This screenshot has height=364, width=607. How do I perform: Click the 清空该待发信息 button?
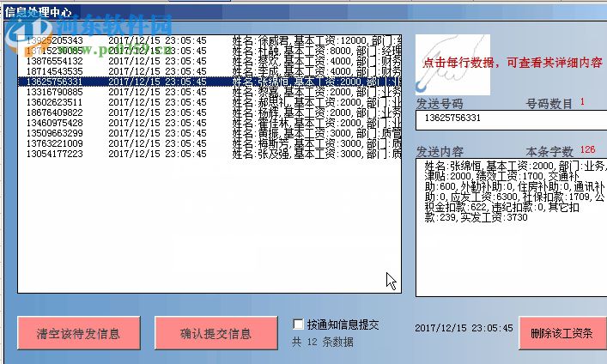click(79, 333)
